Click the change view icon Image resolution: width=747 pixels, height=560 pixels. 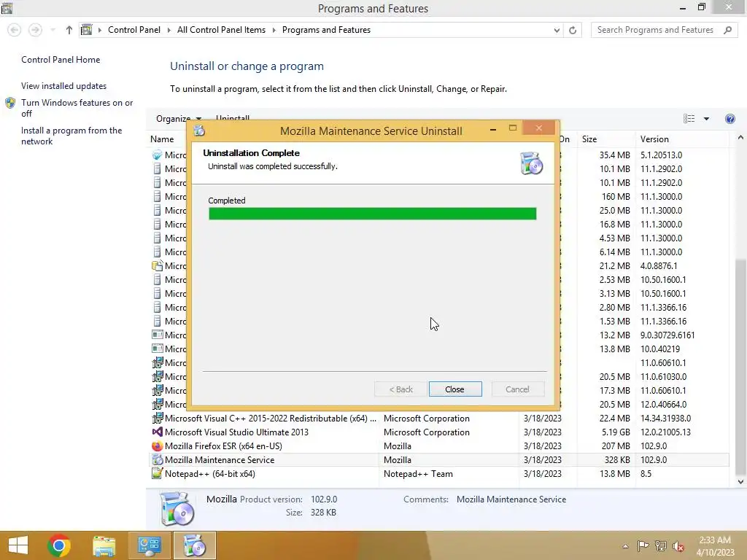(689, 119)
